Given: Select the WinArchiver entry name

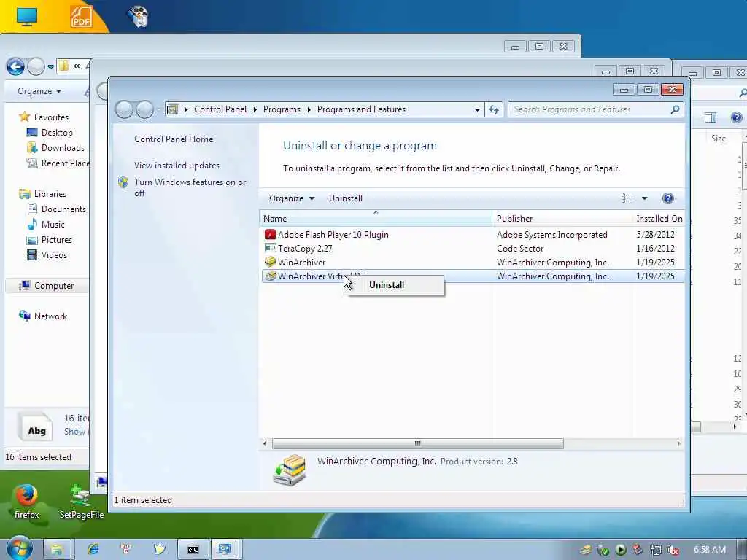Looking at the screenshot, I should click(x=301, y=262).
